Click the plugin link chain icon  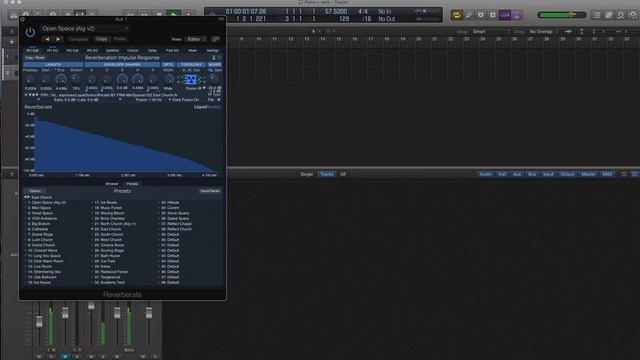[x=216, y=39]
